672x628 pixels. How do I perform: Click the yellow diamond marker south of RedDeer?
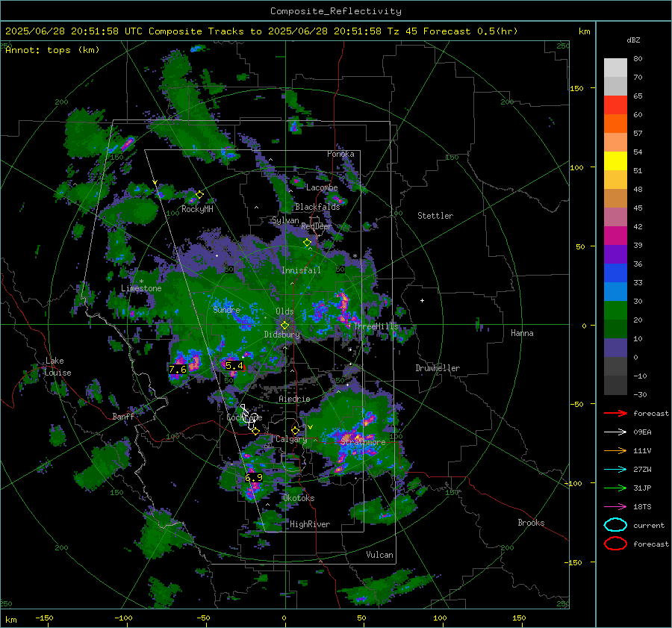308,243
